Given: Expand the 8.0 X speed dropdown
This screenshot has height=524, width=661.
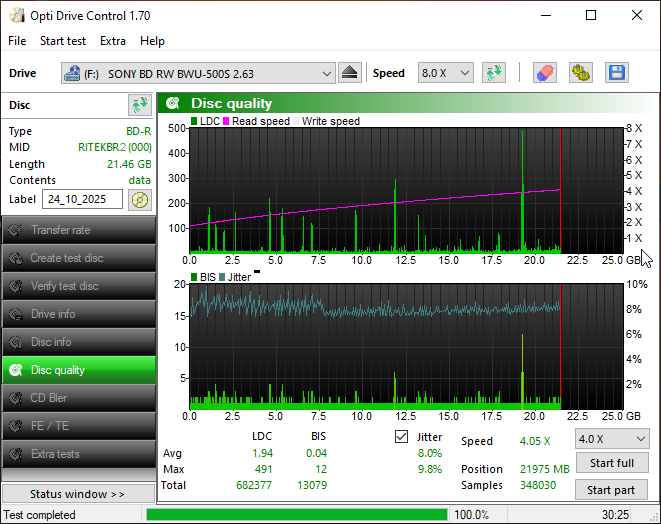Looking at the screenshot, I should pyautogui.click(x=445, y=73).
